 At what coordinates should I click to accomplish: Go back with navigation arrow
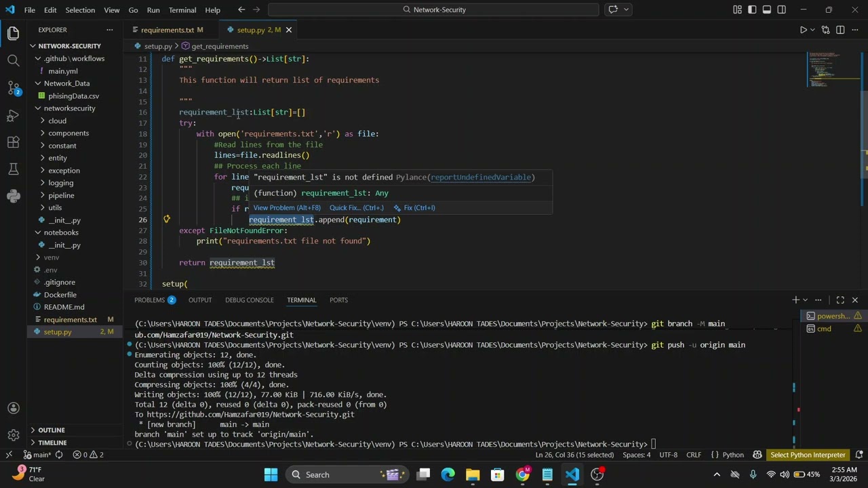(241, 9)
